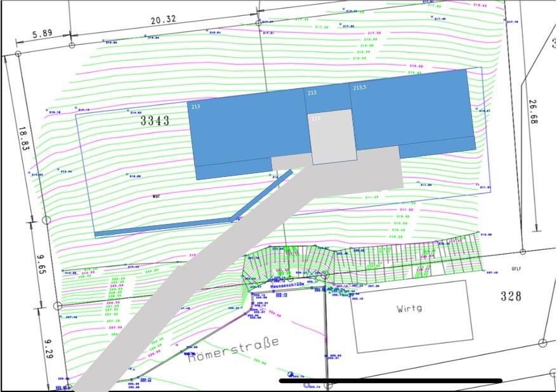
Task: Click the black home indicator bar
Action: [x=390, y=381]
